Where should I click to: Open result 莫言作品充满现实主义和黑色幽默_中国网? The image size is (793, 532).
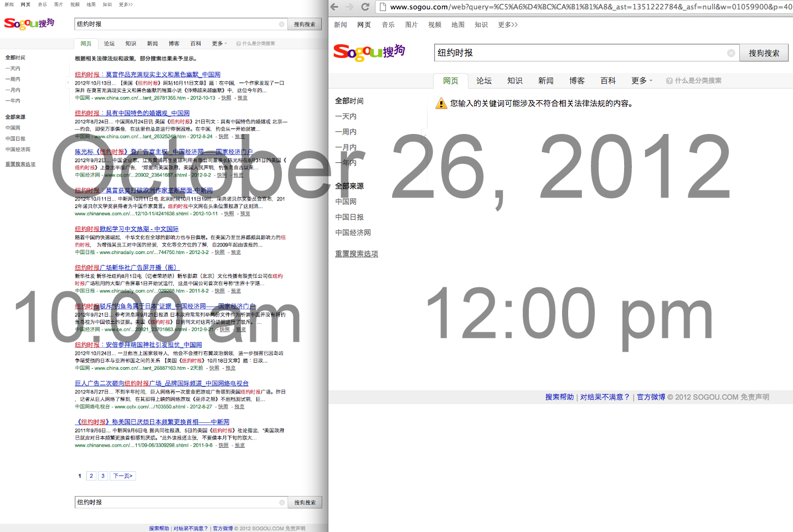click(x=148, y=75)
